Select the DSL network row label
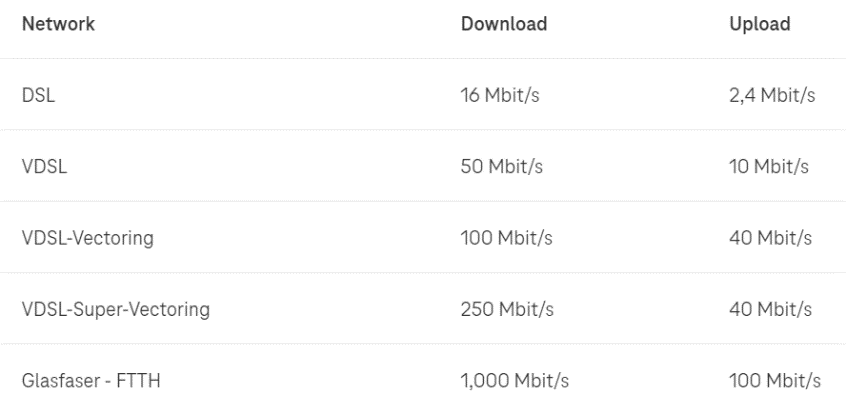Viewport: 846px width, 414px height. pyautogui.click(x=38, y=96)
